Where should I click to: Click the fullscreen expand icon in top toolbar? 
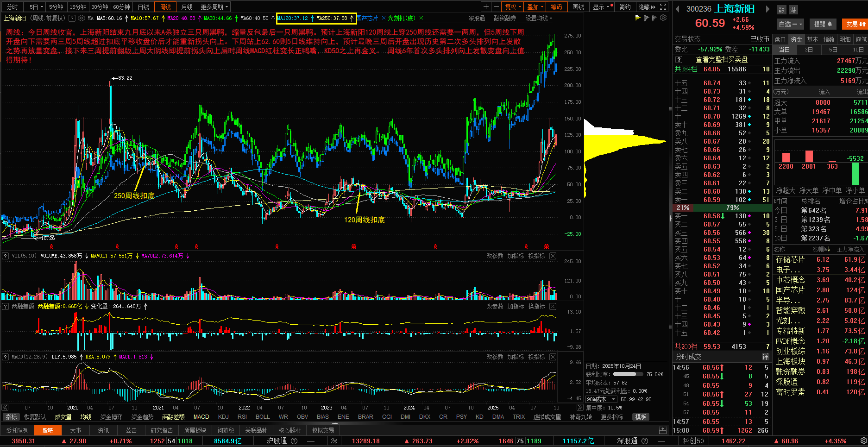[663, 7]
